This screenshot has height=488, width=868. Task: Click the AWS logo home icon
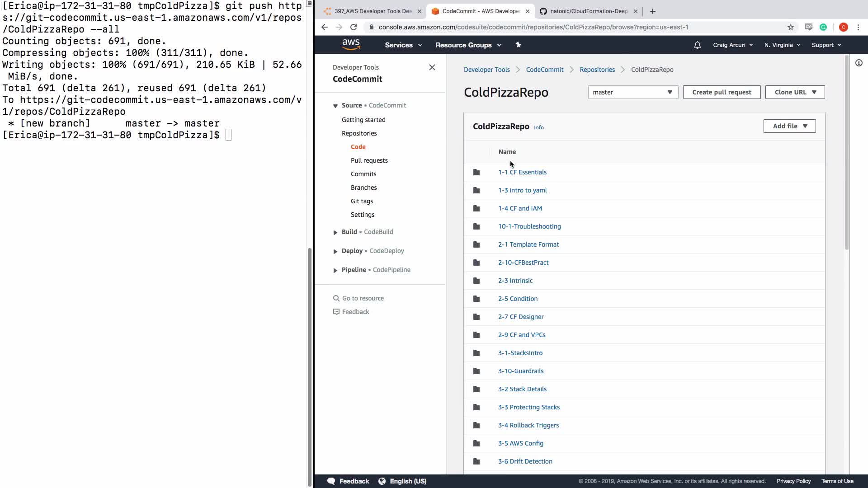point(351,45)
